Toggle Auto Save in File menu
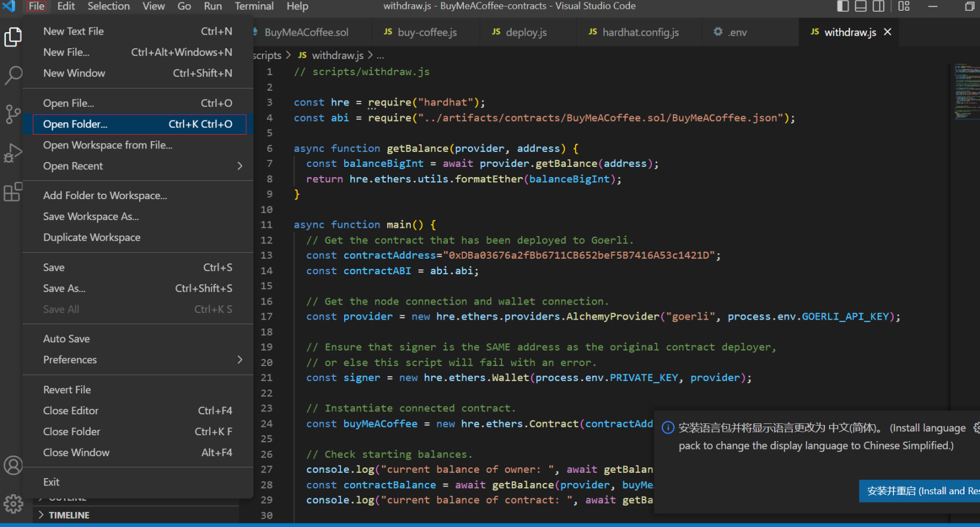Viewport: 980px width, 527px height. click(66, 339)
